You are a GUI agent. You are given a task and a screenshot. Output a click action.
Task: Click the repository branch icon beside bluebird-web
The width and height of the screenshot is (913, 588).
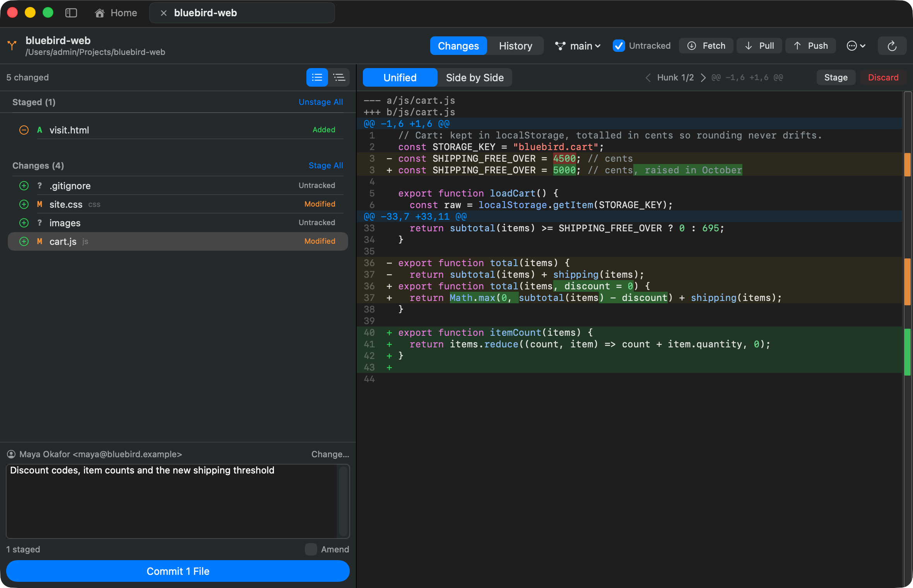pyautogui.click(x=12, y=46)
